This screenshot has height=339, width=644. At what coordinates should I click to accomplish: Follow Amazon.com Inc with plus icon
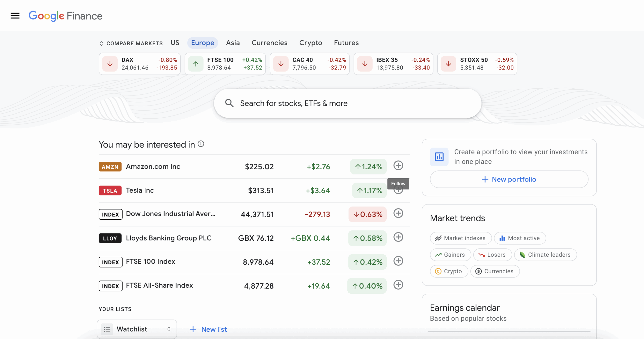point(398,165)
